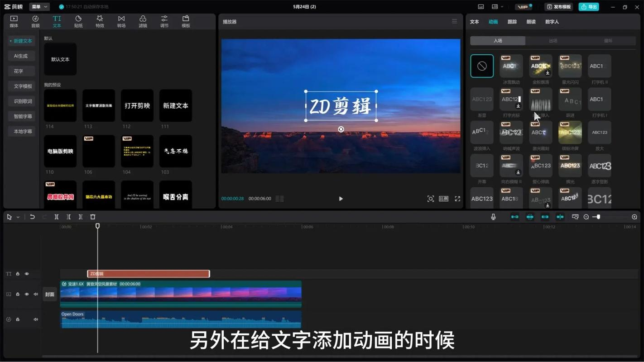Open the 菜单 (Menu) dropdown
This screenshot has width=644, height=362.
[x=39, y=6]
